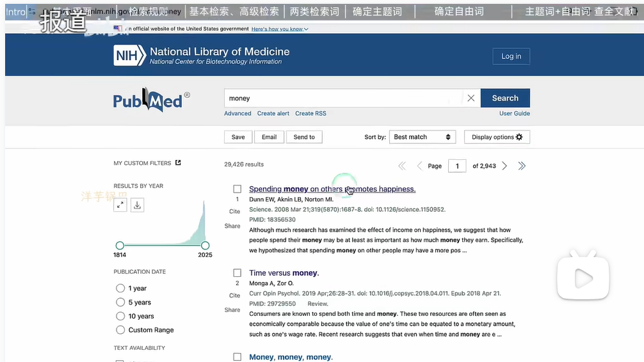The image size is (644, 362).
Task: Open the Sort by Best match dropdown
Action: click(x=423, y=137)
